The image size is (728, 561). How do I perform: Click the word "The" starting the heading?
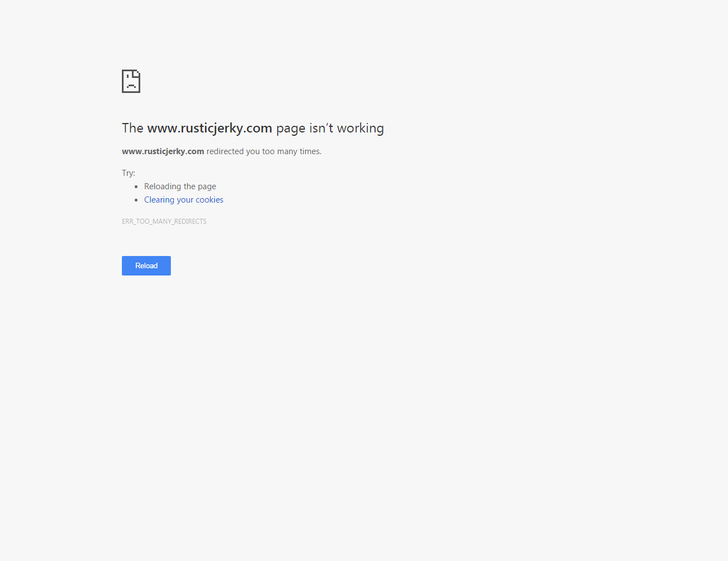pos(132,128)
